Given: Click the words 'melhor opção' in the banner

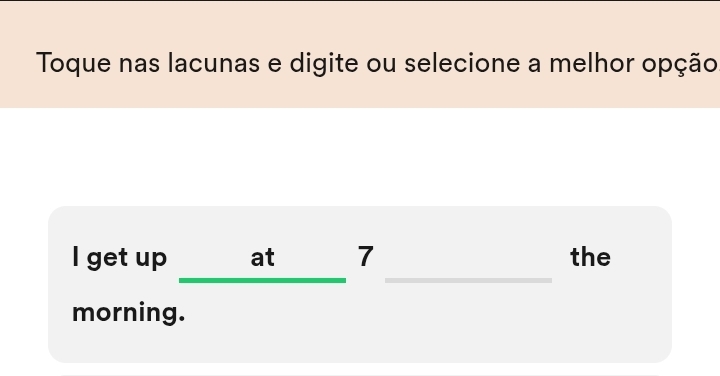Looking at the screenshot, I should 632,64.
